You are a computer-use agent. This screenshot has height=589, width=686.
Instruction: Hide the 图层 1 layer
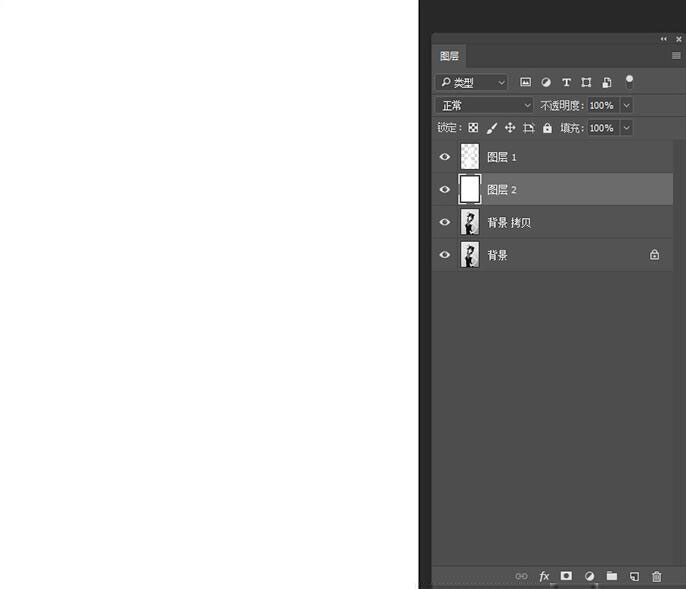(444, 157)
